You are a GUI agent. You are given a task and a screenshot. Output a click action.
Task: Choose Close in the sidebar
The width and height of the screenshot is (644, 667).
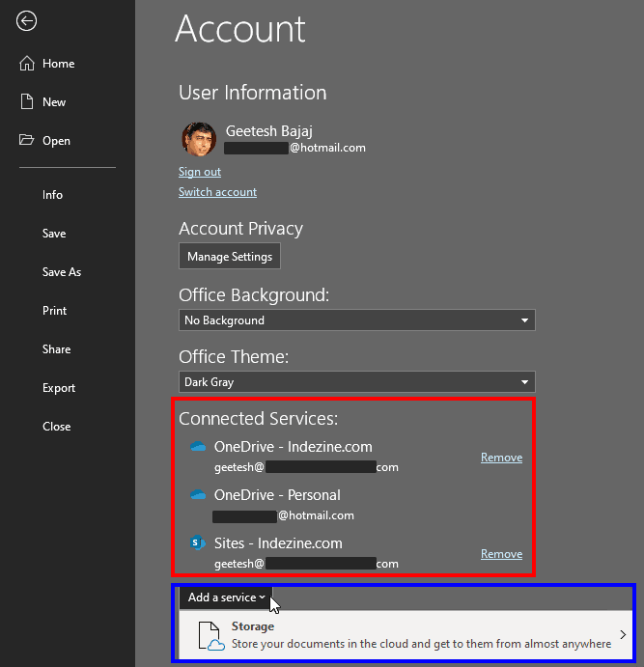[57, 427]
